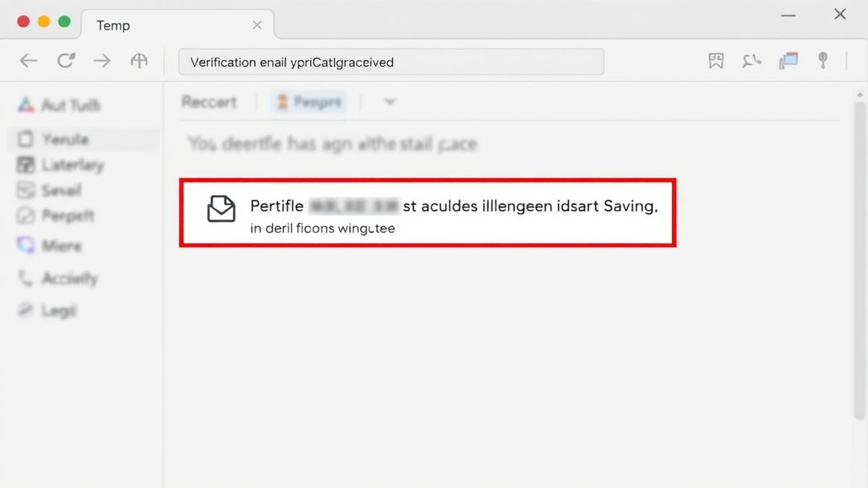Reload the page with the circular arrow
Screen dimensions: 868x488
(66, 61)
